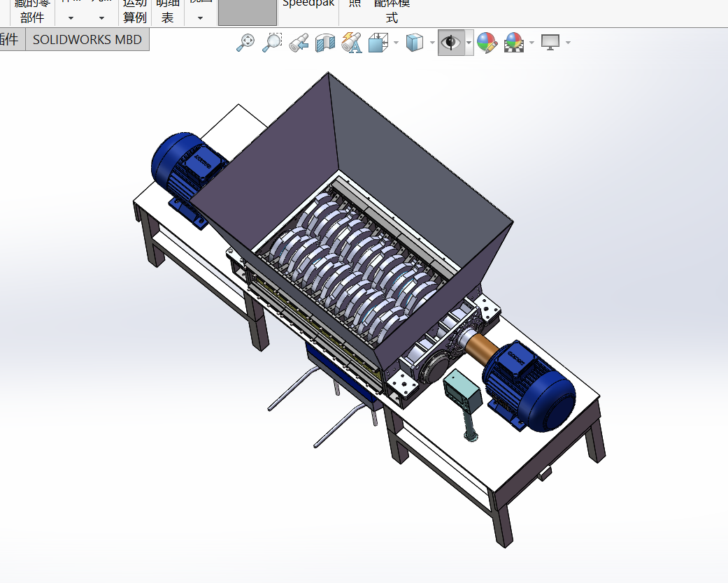Open the Dynamic Annotation Views icon
Image resolution: width=728 pixels, height=583 pixels.
[352, 42]
